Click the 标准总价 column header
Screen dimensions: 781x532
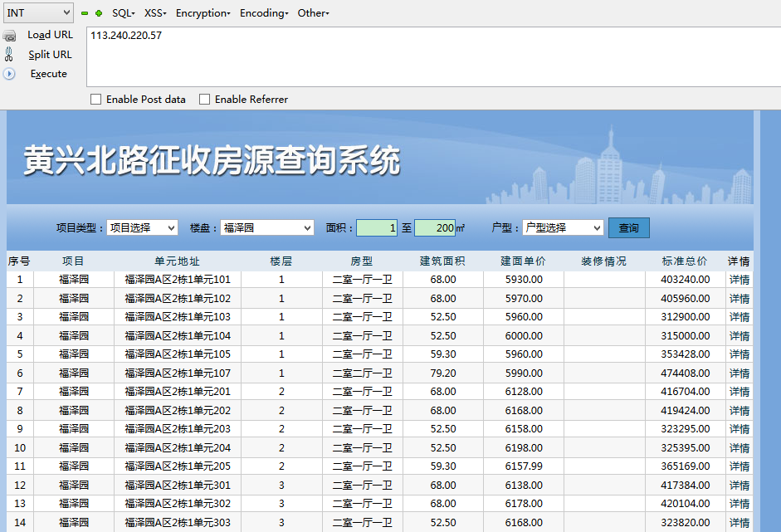(685, 261)
